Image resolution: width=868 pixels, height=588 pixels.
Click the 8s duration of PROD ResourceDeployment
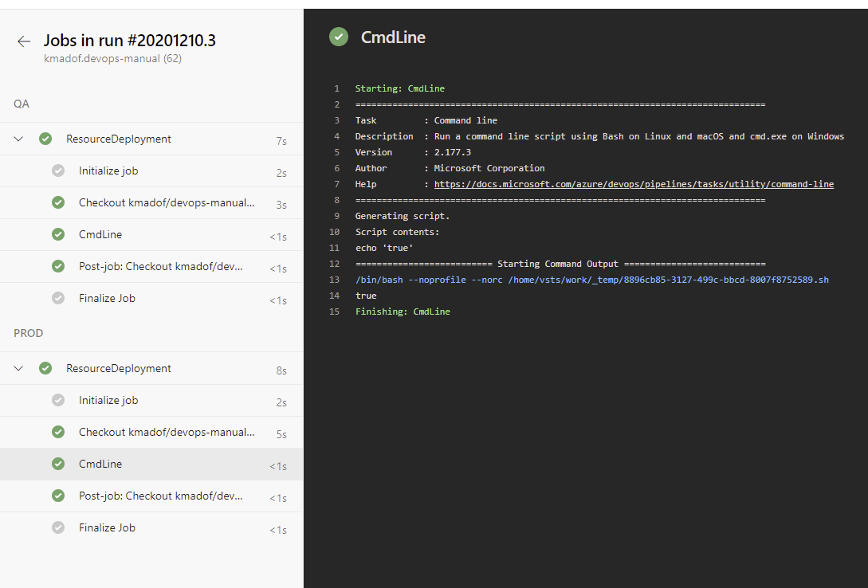tap(281, 370)
